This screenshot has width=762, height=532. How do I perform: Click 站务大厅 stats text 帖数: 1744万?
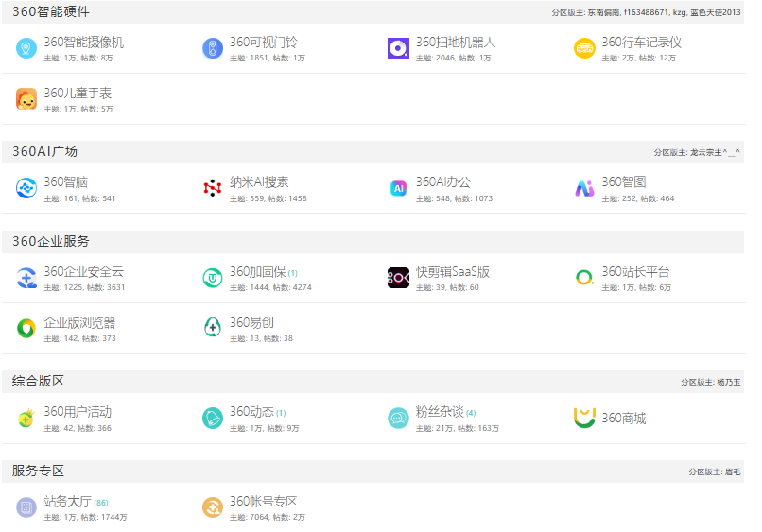tap(103, 518)
